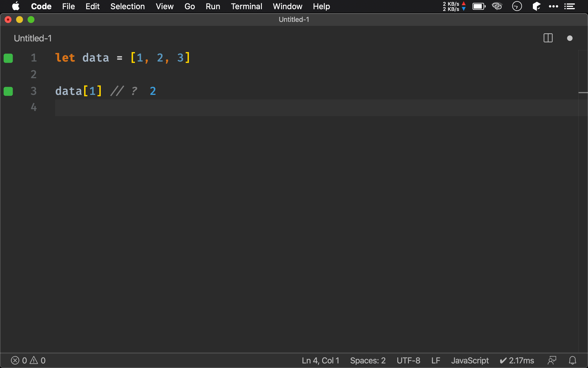
Task: Open the Go menu
Action: 189,6
